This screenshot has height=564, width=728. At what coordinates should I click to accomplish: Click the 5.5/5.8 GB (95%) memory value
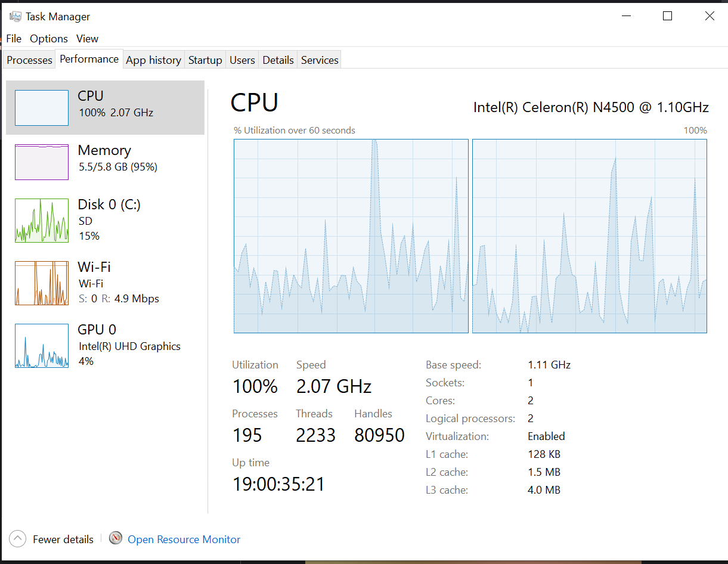[x=118, y=167]
